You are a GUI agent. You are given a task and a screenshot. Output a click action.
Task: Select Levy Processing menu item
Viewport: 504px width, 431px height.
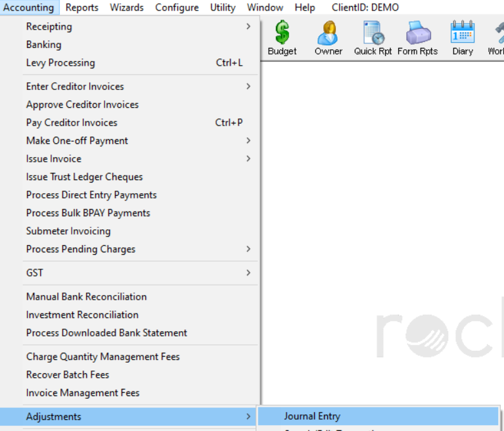click(x=129, y=62)
